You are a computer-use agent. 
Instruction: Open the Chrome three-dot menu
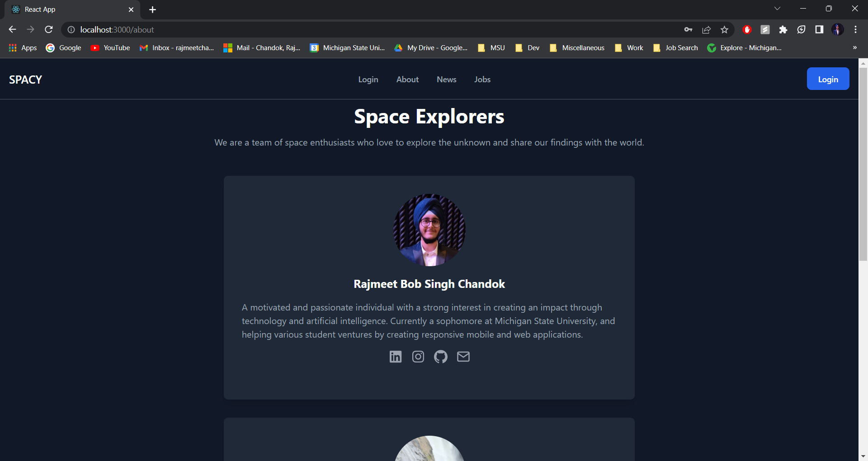click(855, 29)
